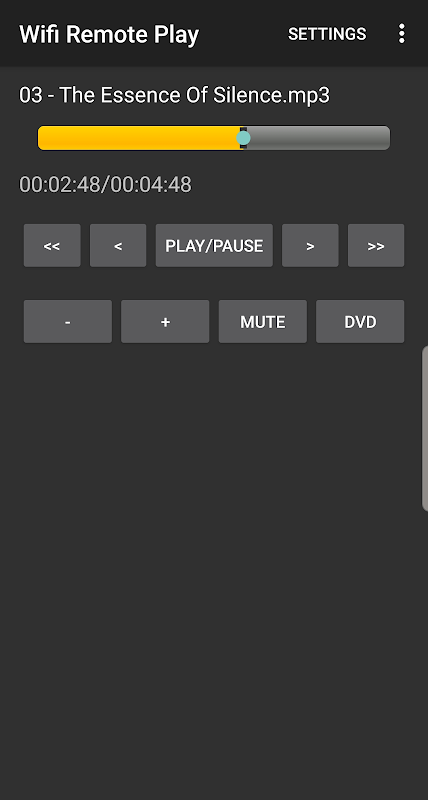Switch to DVD mode
The height and width of the screenshot is (800, 428).
pyautogui.click(x=360, y=321)
